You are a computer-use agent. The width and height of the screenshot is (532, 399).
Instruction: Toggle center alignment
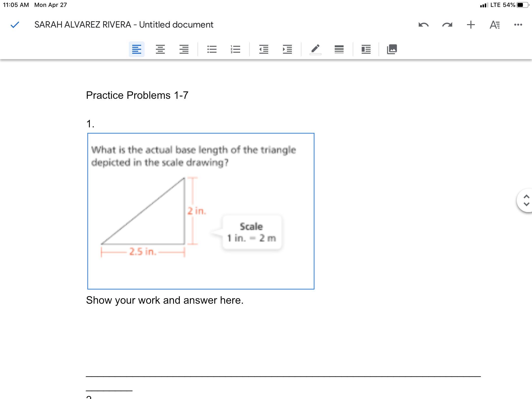(160, 49)
